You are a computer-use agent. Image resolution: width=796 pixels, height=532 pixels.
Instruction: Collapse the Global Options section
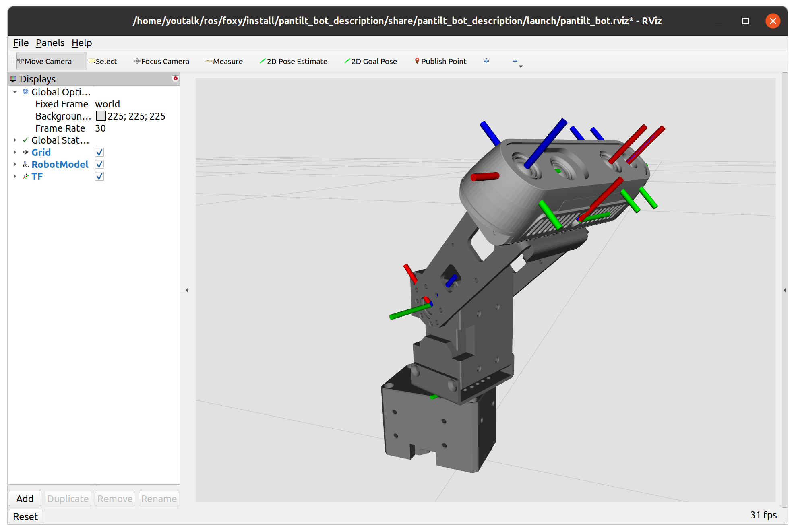[15, 92]
